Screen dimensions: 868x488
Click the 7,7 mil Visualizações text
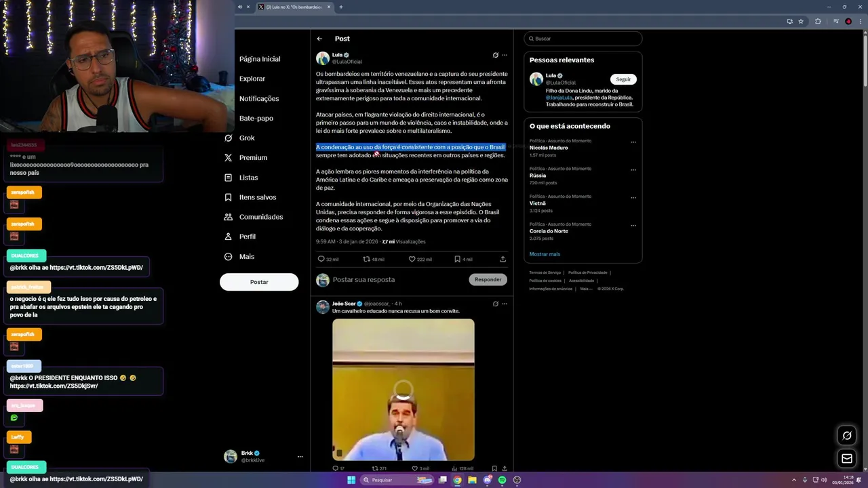[403, 241]
